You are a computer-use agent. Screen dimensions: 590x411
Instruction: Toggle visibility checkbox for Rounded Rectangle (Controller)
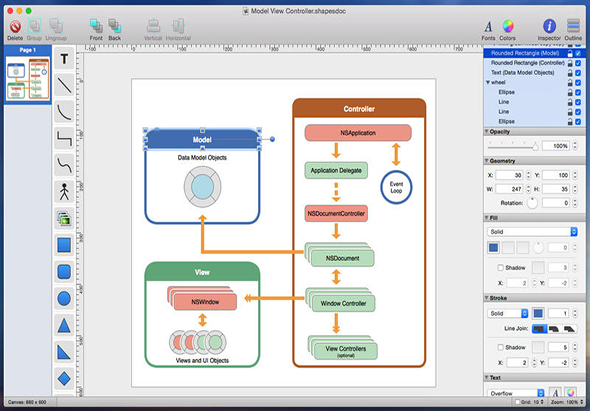(578, 63)
